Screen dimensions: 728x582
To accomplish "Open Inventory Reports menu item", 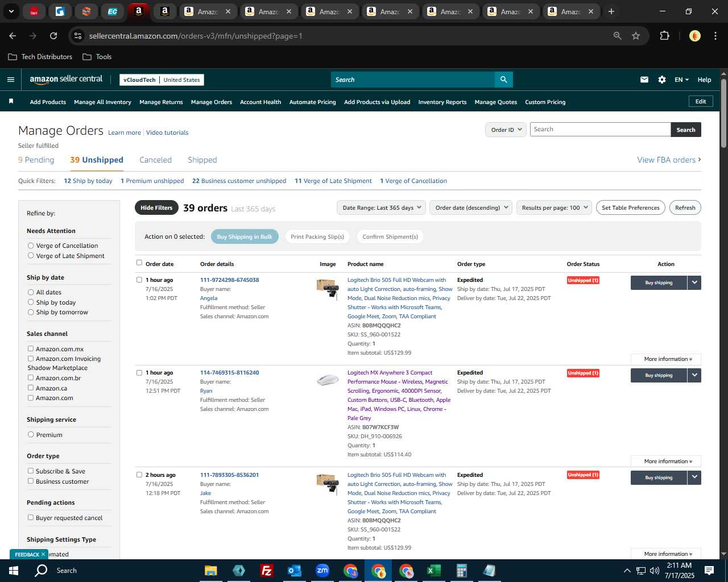I will (442, 102).
